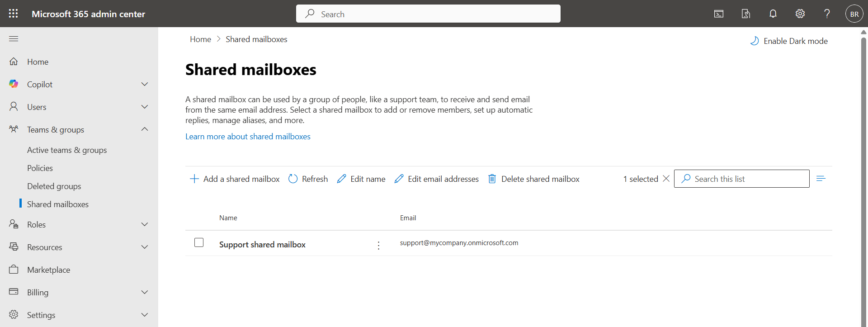Go to Deleted groups in sidebar
The width and height of the screenshot is (868, 327).
(x=54, y=186)
